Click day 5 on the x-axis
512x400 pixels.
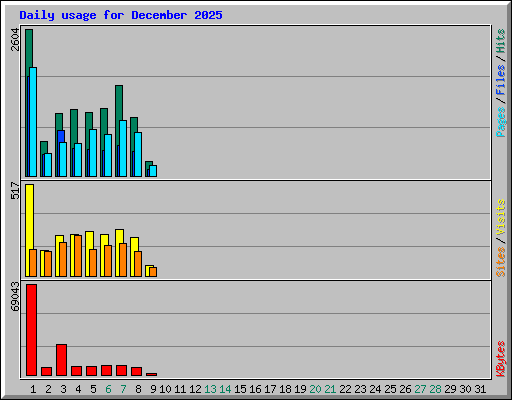[x=93, y=389]
